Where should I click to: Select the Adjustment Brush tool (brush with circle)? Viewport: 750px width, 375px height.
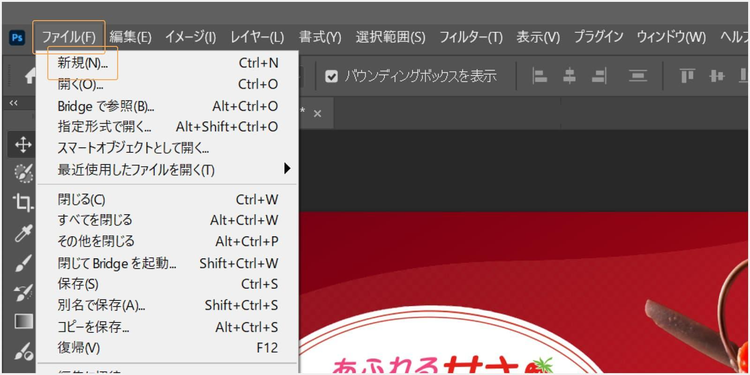coord(23,352)
